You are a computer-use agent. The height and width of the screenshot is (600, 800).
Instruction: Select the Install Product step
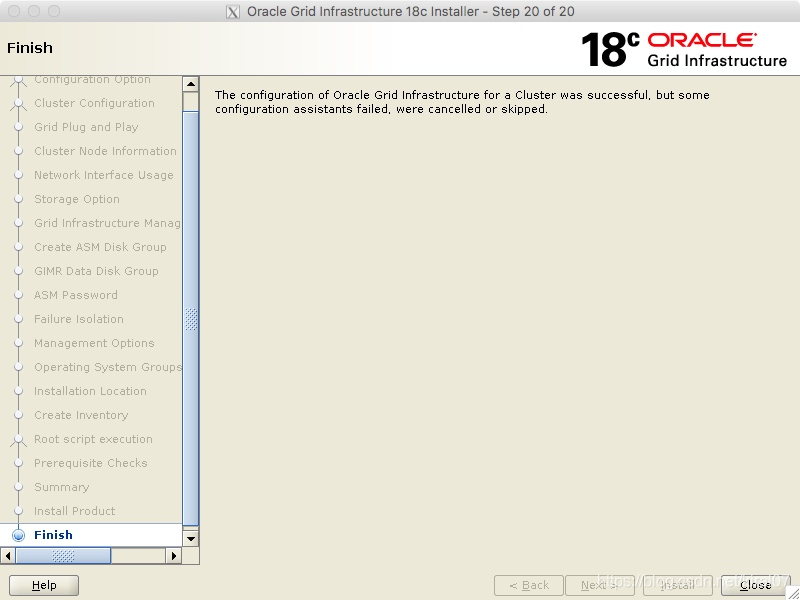74,511
